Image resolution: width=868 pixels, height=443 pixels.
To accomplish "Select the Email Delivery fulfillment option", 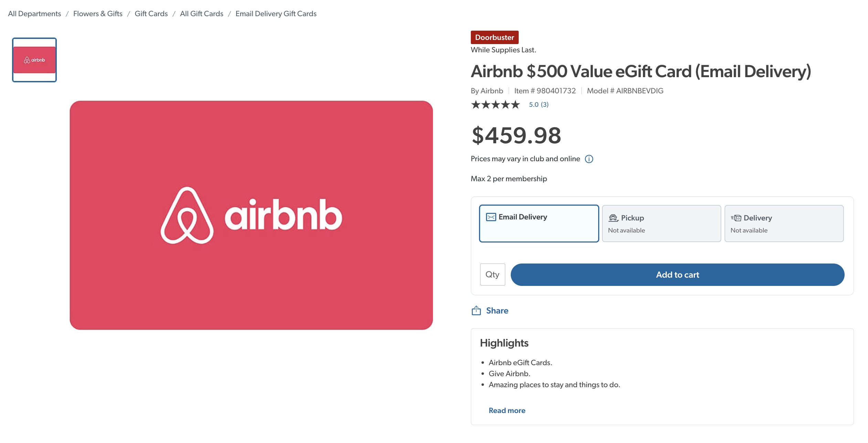I will 539,223.
